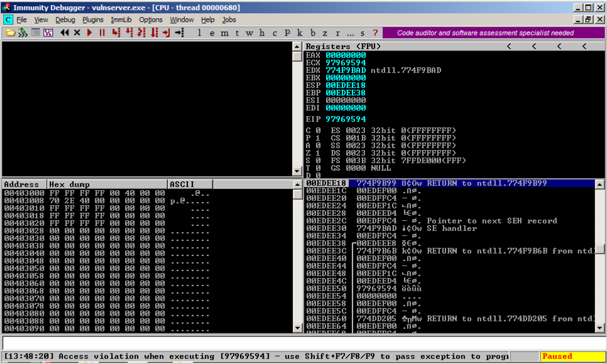Open Windows list with 'w' button
Screen dimensions: 607x364
(249, 33)
